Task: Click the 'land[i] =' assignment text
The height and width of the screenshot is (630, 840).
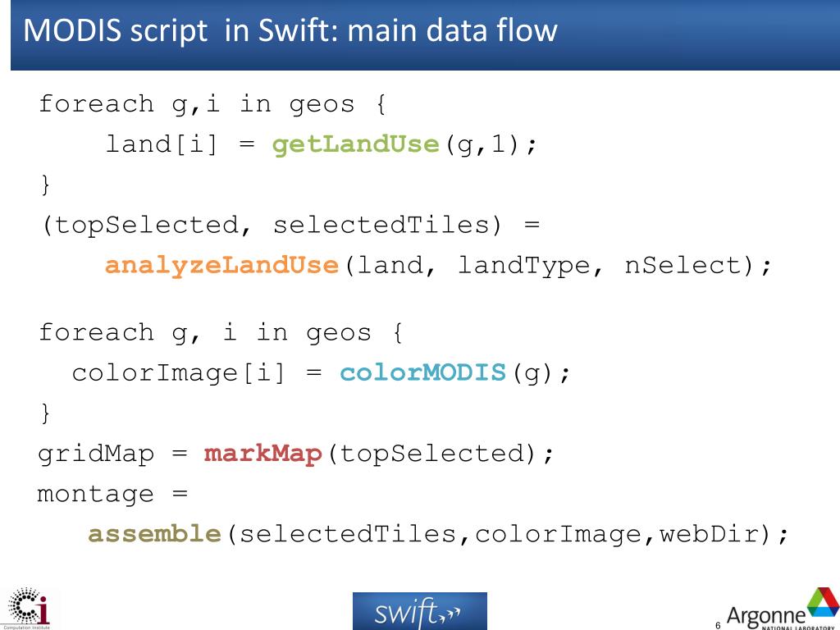Action: click(x=180, y=144)
